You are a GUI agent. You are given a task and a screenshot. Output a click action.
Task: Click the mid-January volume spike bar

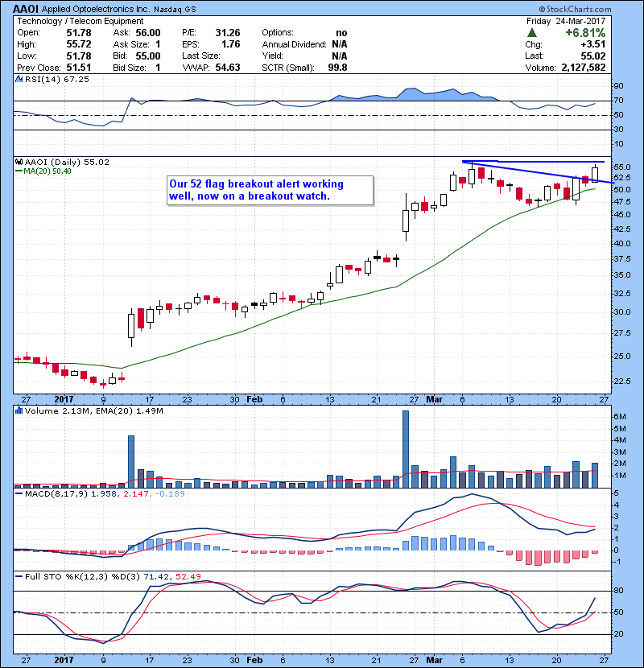pyautogui.click(x=131, y=461)
